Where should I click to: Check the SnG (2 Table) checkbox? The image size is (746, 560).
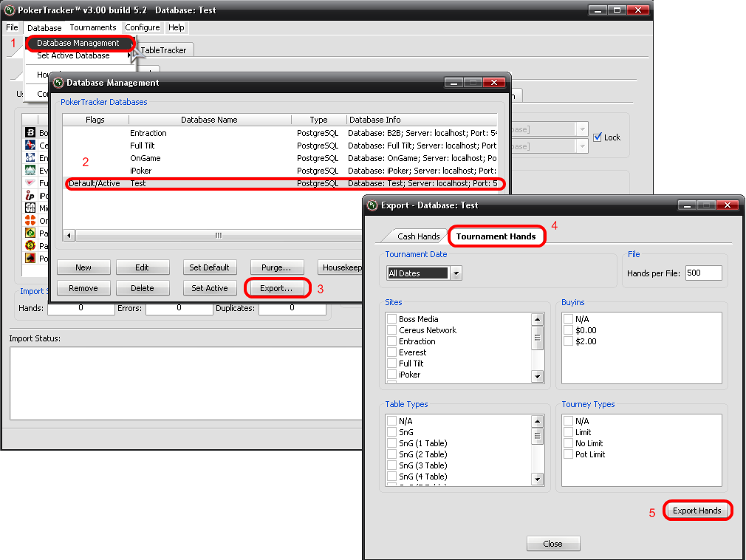(392, 454)
